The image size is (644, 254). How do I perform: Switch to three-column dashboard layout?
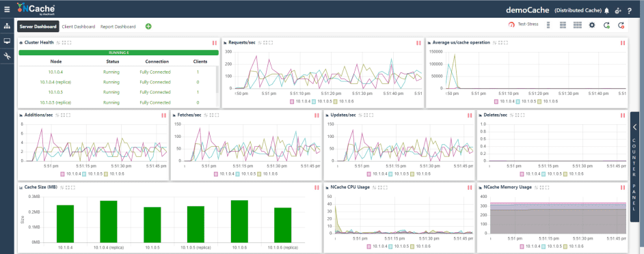coord(578,25)
